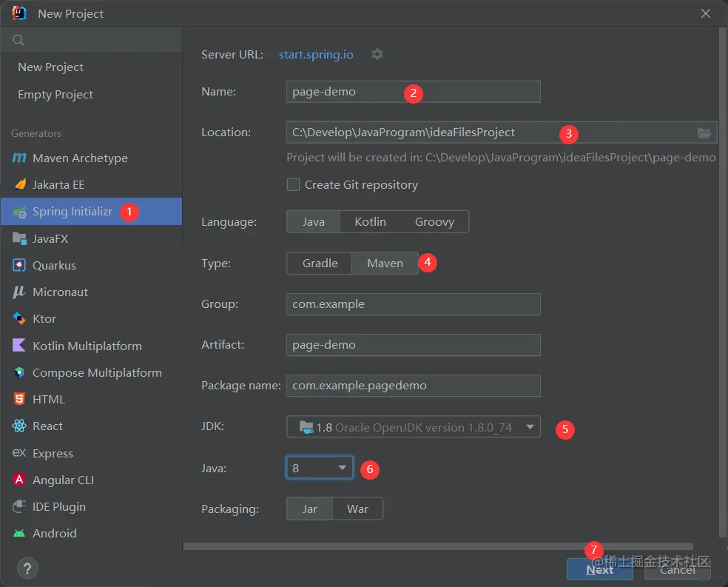The image size is (728, 587).
Task: Select Jar packaging
Action: (x=310, y=509)
